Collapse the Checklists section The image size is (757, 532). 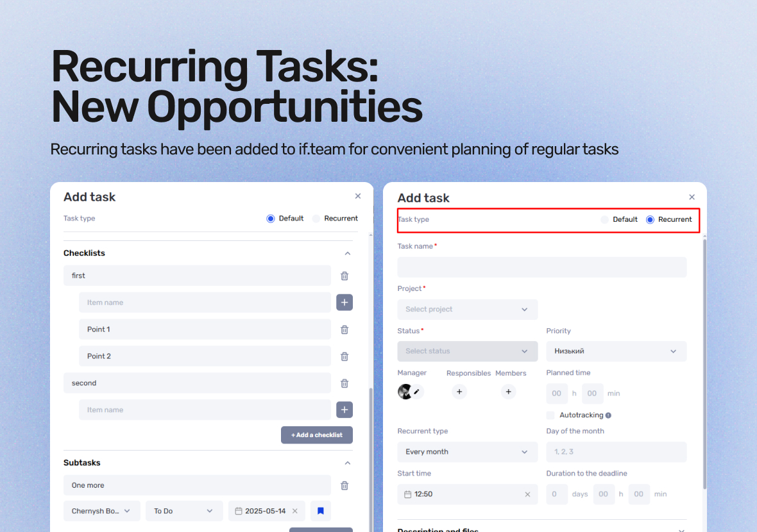click(348, 253)
